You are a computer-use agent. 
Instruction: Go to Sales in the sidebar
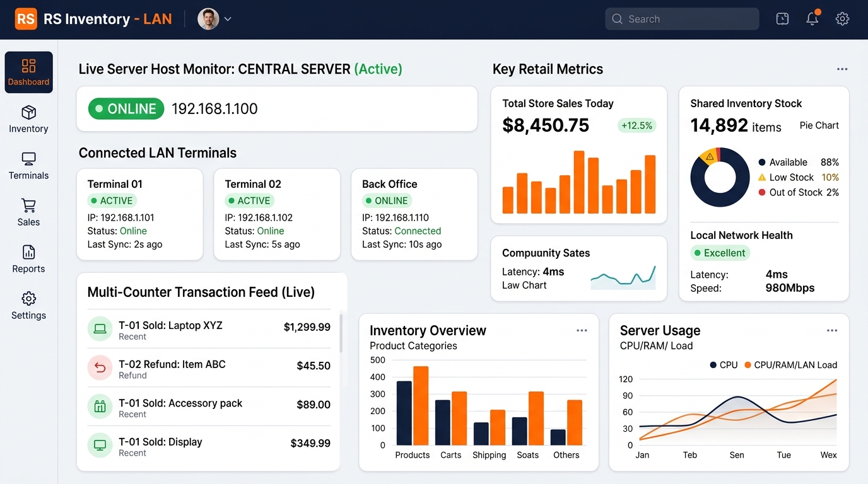click(x=28, y=212)
